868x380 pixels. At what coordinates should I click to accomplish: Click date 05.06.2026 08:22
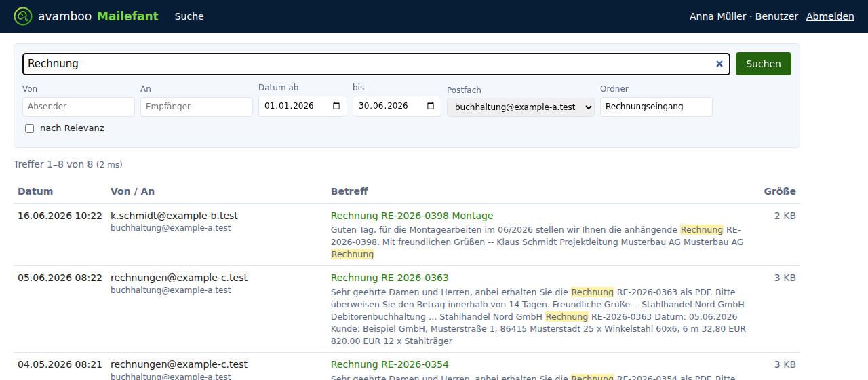coord(60,278)
